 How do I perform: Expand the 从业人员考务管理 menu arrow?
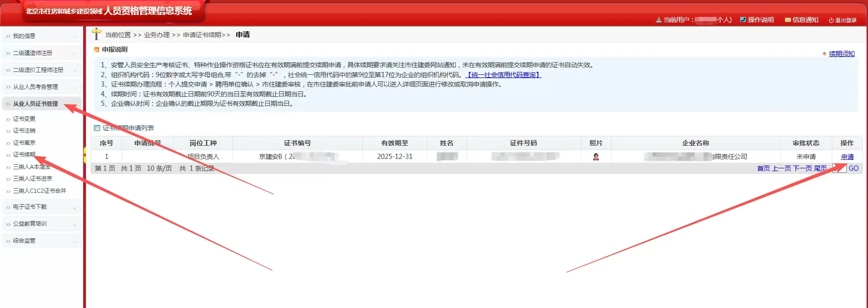[75, 87]
